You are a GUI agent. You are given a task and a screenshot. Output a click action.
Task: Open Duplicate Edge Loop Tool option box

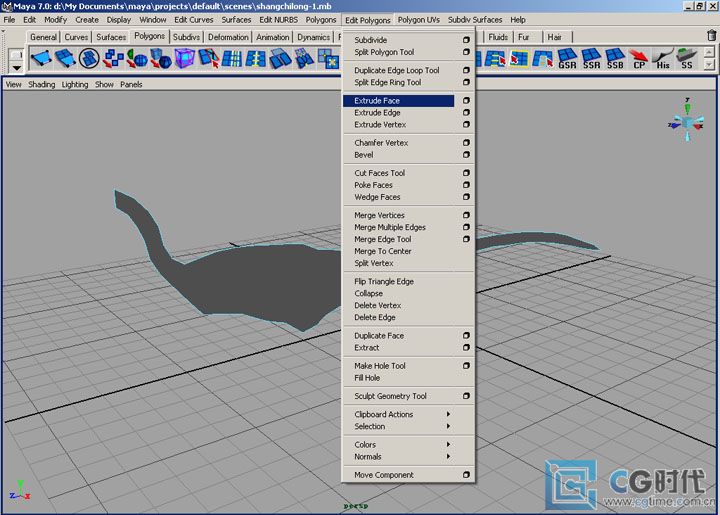click(466, 70)
